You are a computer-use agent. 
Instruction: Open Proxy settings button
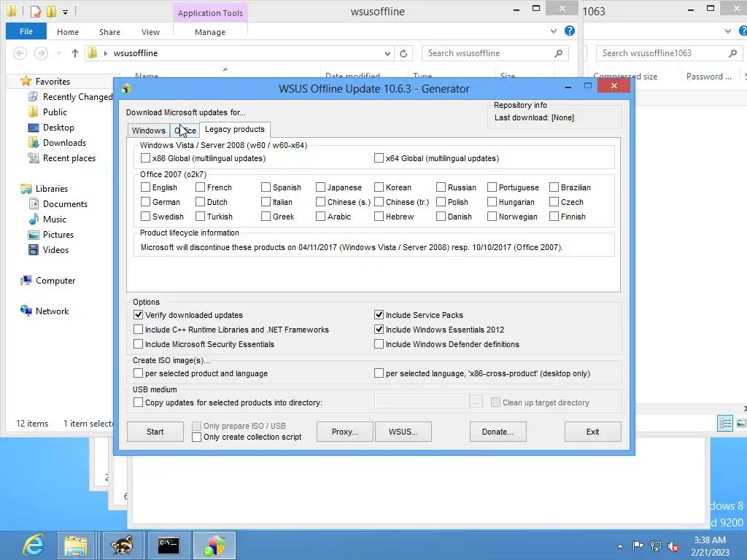(x=344, y=432)
